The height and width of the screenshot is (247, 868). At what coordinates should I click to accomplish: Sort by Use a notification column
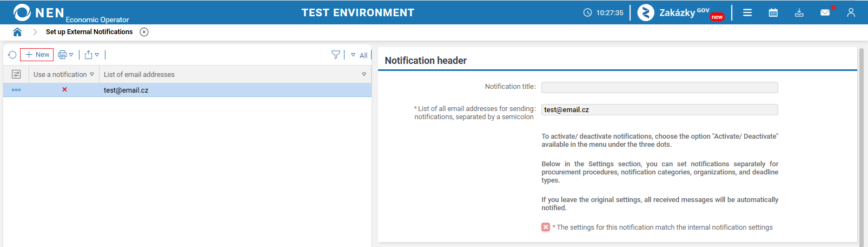pyautogui.click(x=64, y=75)
